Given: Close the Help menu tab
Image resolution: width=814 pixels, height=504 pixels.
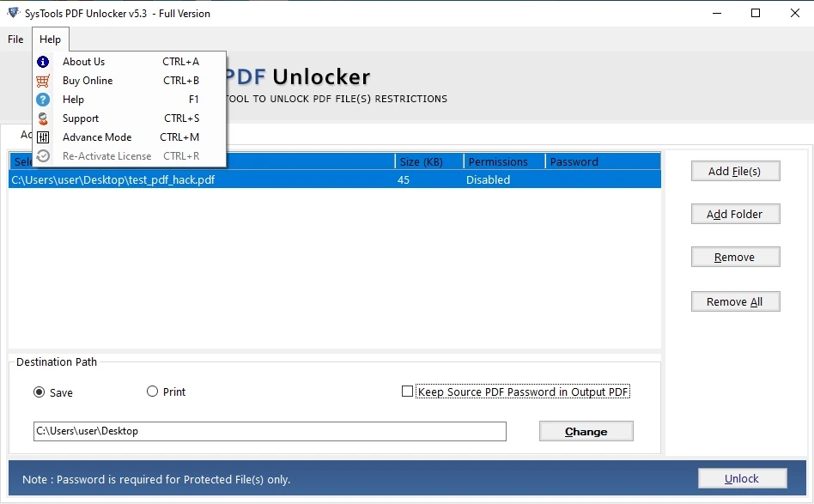Looking at the screenshot, I should [51, 39].
